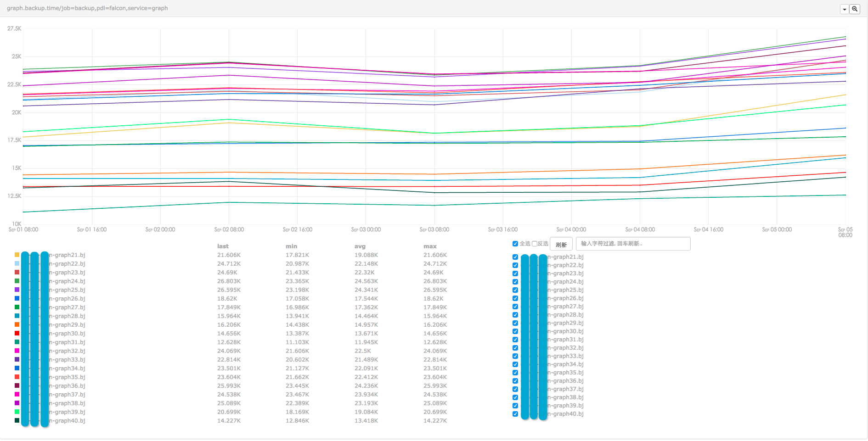
Task: Click the min value 12.846K
Action: (297, 421)
